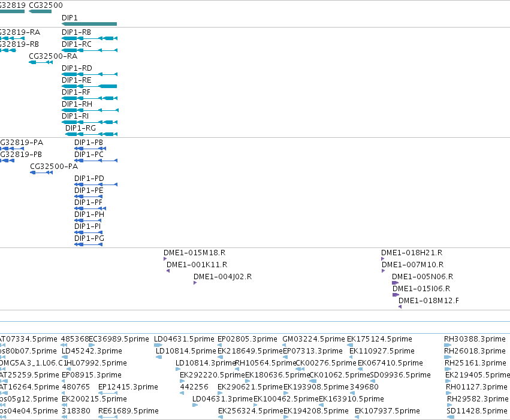Open the 442256 EST label
Screen dimensions: 510x420
click(194, 388)
